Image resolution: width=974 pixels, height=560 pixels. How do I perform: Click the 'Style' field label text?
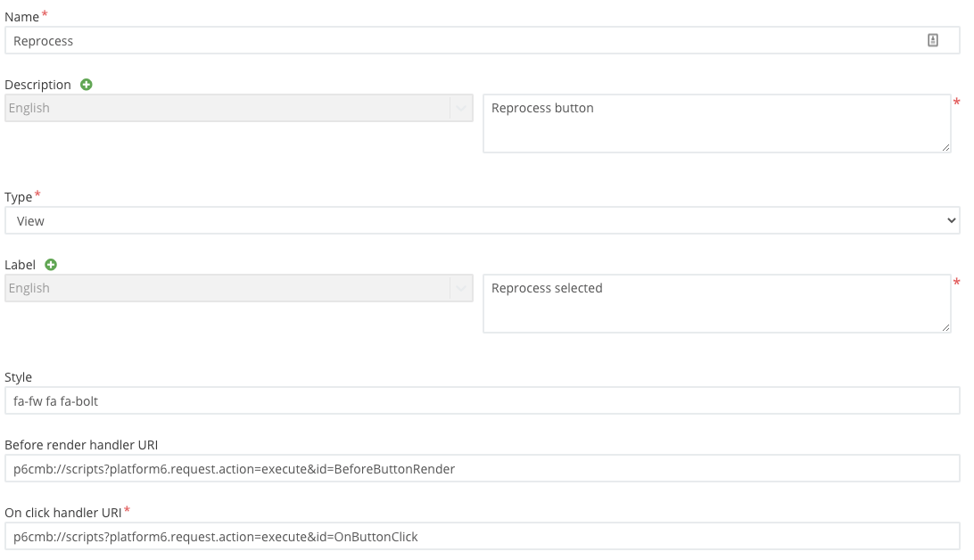tap(18, 377)
